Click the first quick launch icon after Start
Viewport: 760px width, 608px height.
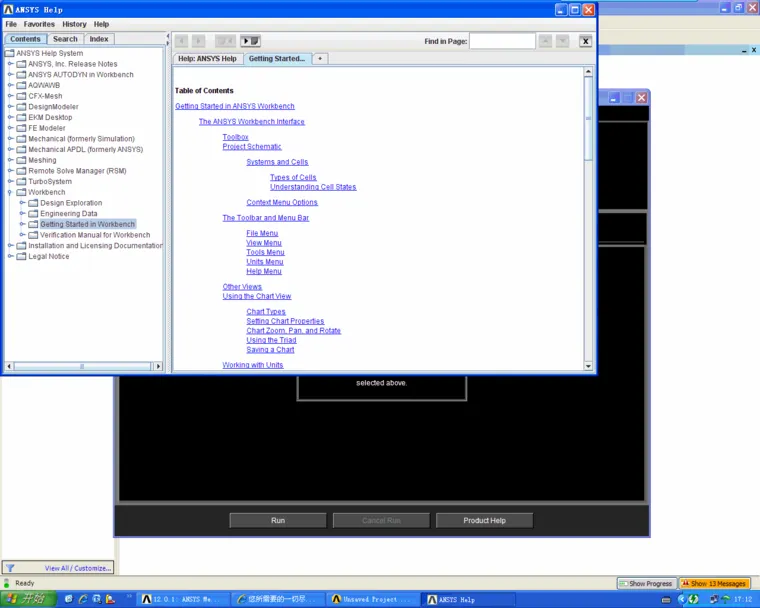[x=69, y=599]
